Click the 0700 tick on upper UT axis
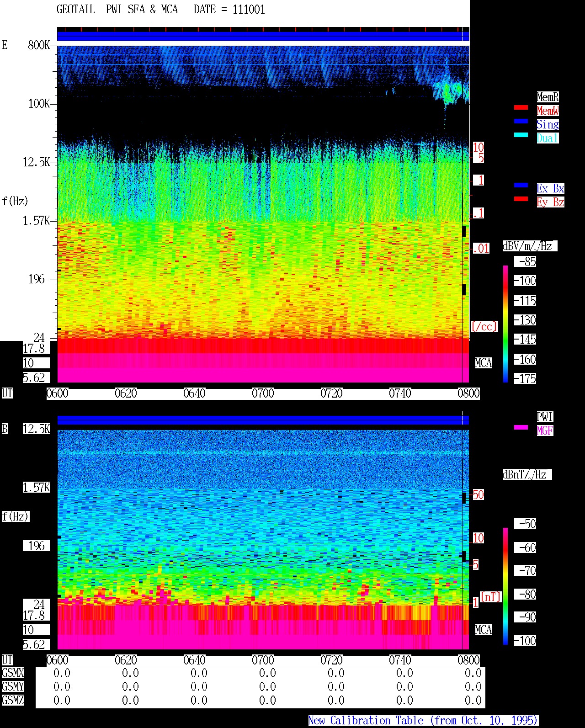585x728 pixels. [x=263, y=393]
